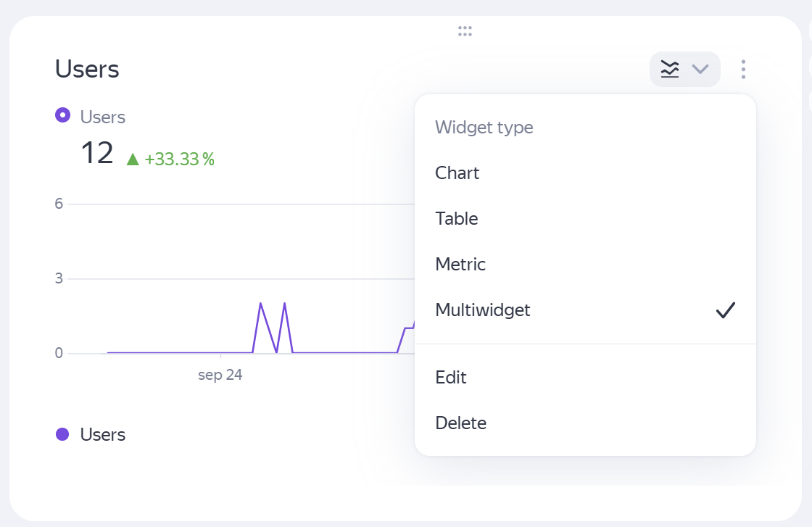Screen dimensions: 812x527
Task: Click Edit in the widget menu
Action: [x=451, y=378]
